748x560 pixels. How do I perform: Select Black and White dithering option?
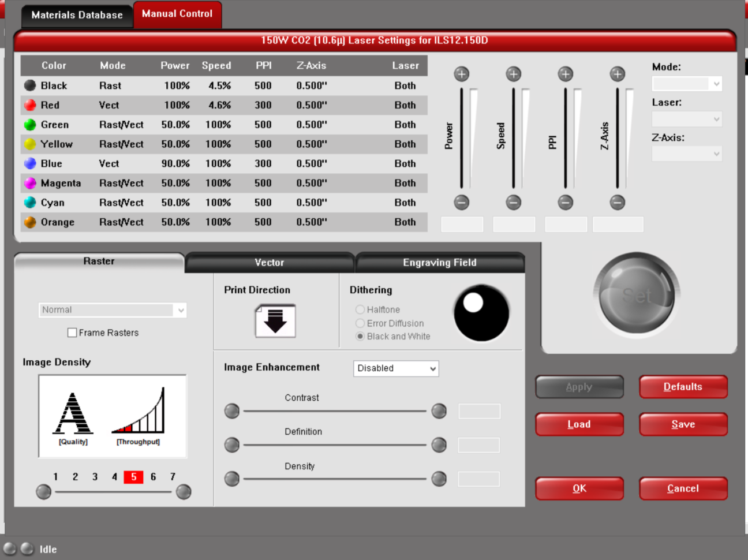(360, 336)
